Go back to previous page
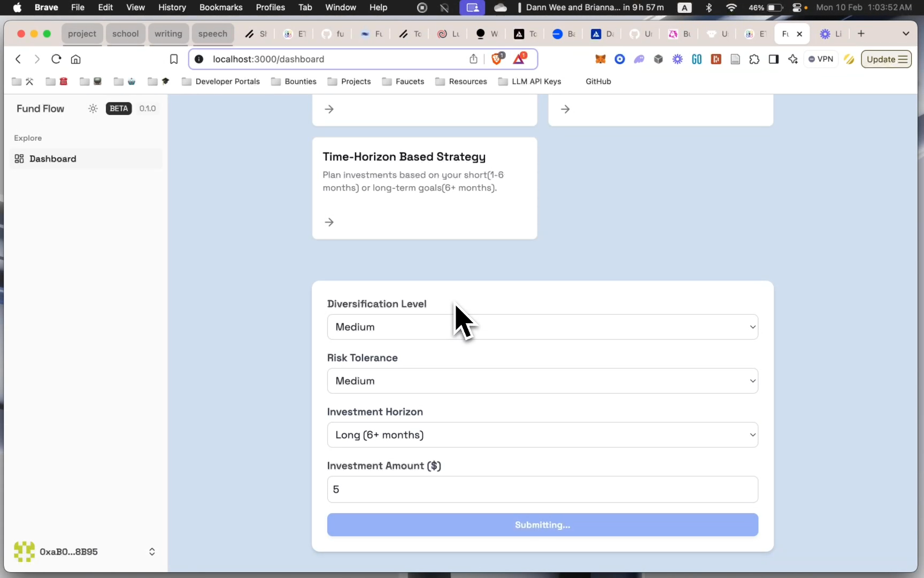This screenshot has height=578, width=924. pyautogui.click(x=18, y=59)
